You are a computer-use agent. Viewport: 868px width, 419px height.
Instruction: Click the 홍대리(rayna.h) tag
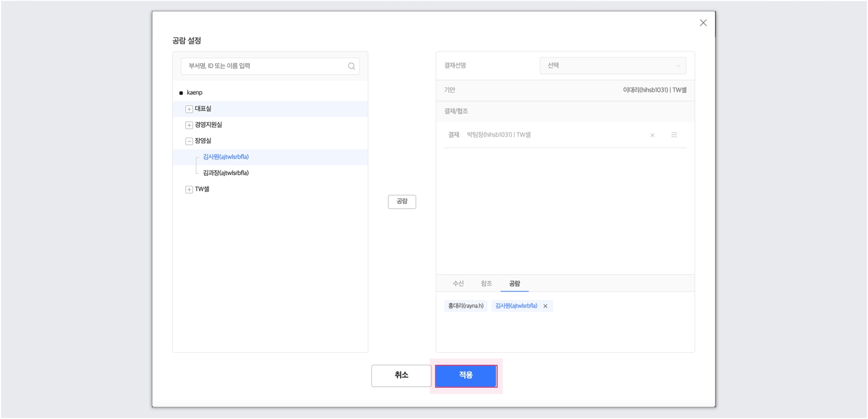click(x=466, y=306)
